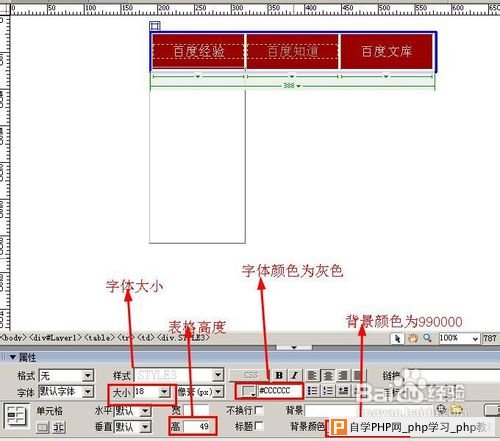The image size is (500, 441).
Task: Toggle bold formatting with the B button
Action: click(x=279, y=375)
